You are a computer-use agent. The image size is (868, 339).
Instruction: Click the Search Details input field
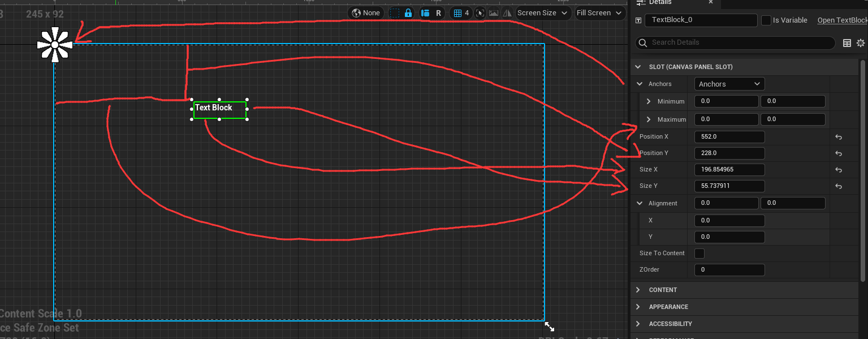(x=735, y=42)
